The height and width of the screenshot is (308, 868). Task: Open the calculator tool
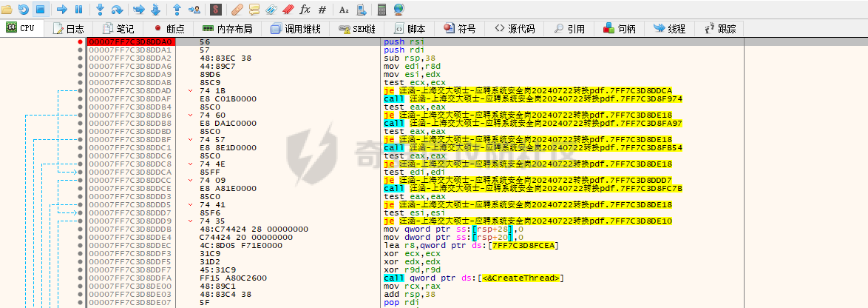coord(382,10)
